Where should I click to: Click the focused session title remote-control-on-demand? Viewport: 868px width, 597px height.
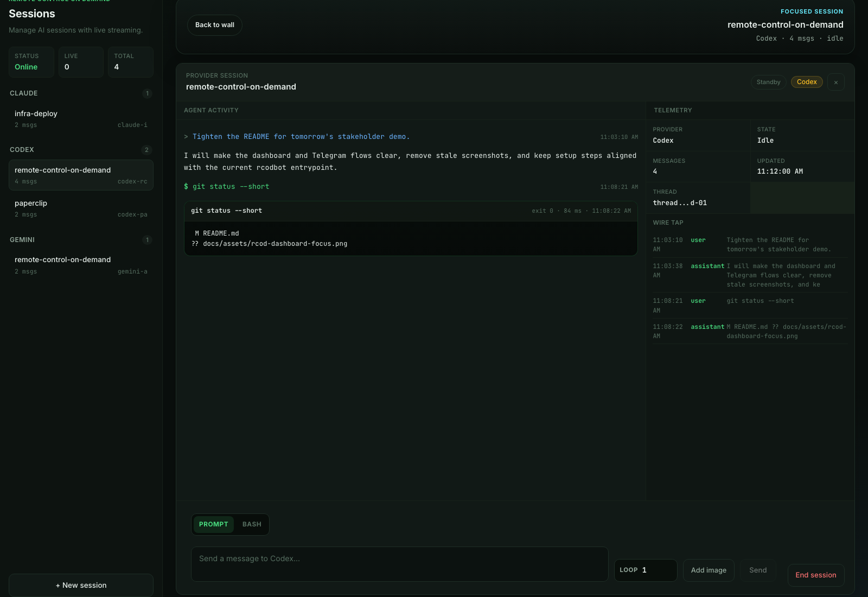785,25
